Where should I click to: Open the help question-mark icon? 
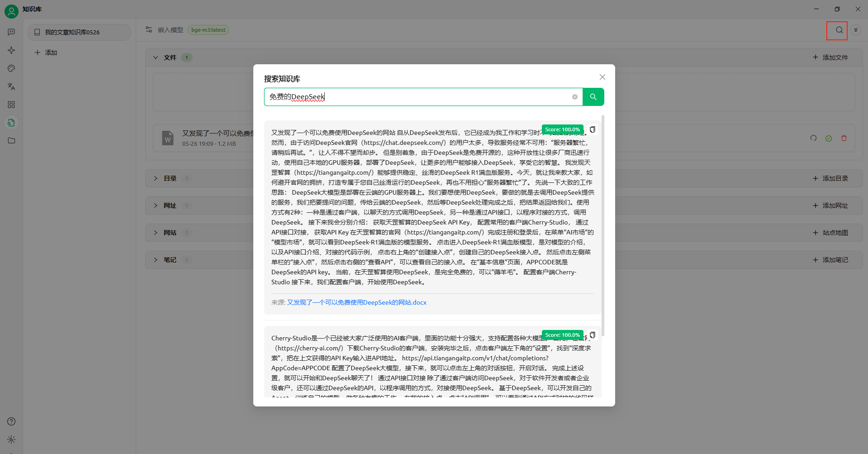click(11, 421)
